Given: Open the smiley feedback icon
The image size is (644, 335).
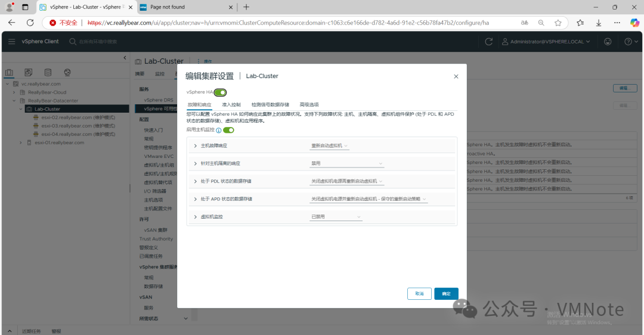Looking at the screenshot, I should click(608, 42).
